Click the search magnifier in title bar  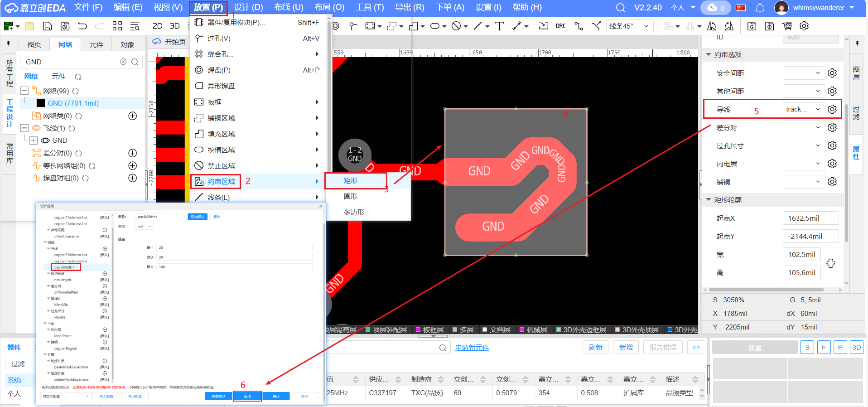pyautogui.click(x=621, y=8)
